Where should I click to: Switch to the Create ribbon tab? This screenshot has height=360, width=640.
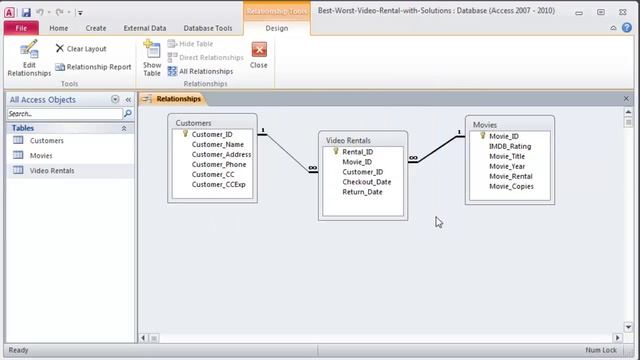(96, 28)
